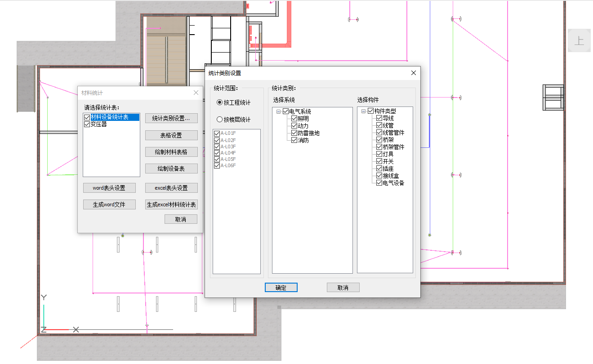This screenshot has width=593, height=364.
Task: Collapse the 构件类型 tree node
Action: tap(364, 111)
